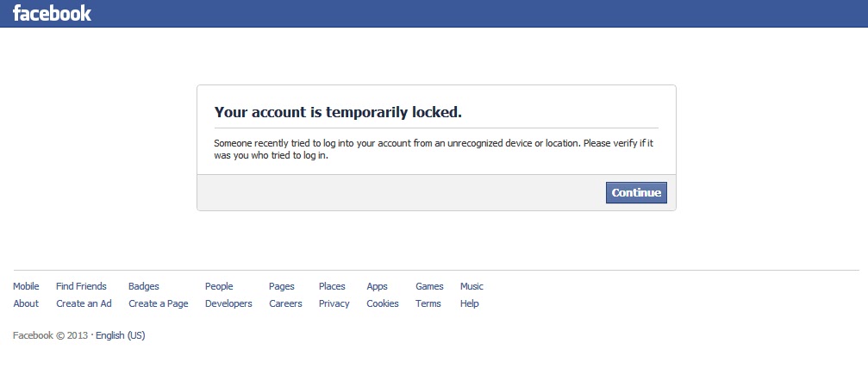The height and width of the screenshot is (381, 868).
Task: Click the Games link
Action: coord(429,286)
